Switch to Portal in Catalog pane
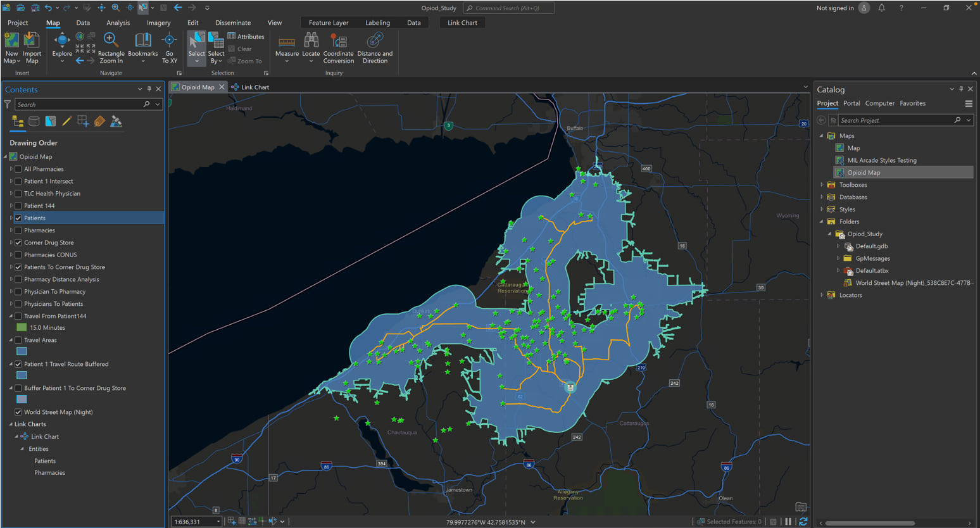980x528 pixels. tap(851, 103)
